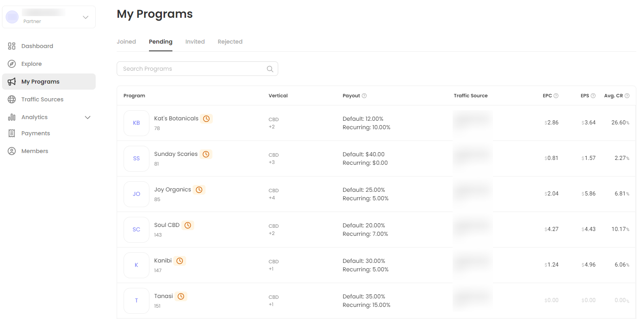Switch to the Joined tab
Viewport: 644px width, 319px height.
126,42
